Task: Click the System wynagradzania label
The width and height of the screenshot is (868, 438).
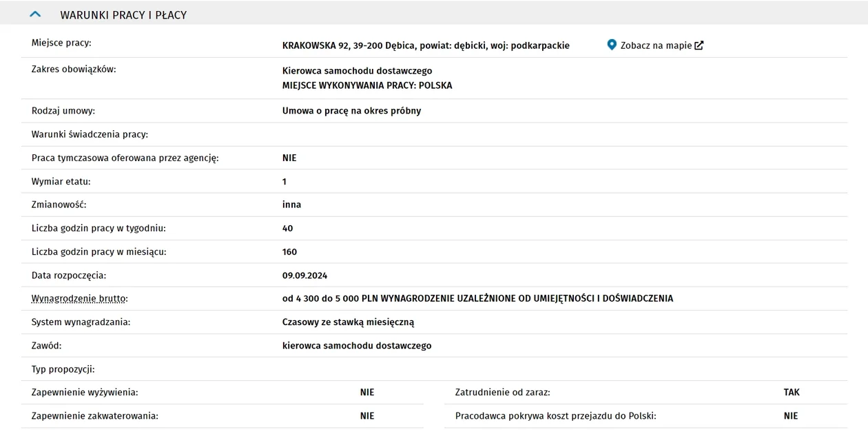Action: click(x=81, y=322)
